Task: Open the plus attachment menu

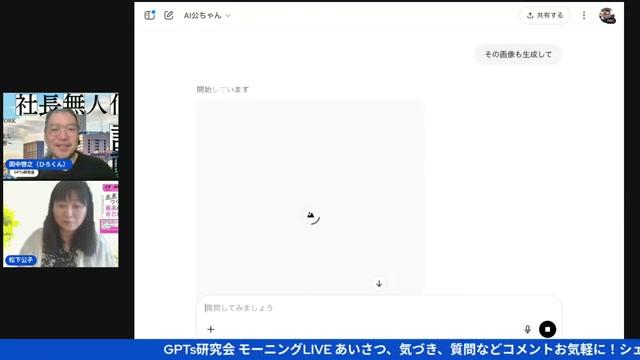Action: pyautogui.click(x=211, y=329)
